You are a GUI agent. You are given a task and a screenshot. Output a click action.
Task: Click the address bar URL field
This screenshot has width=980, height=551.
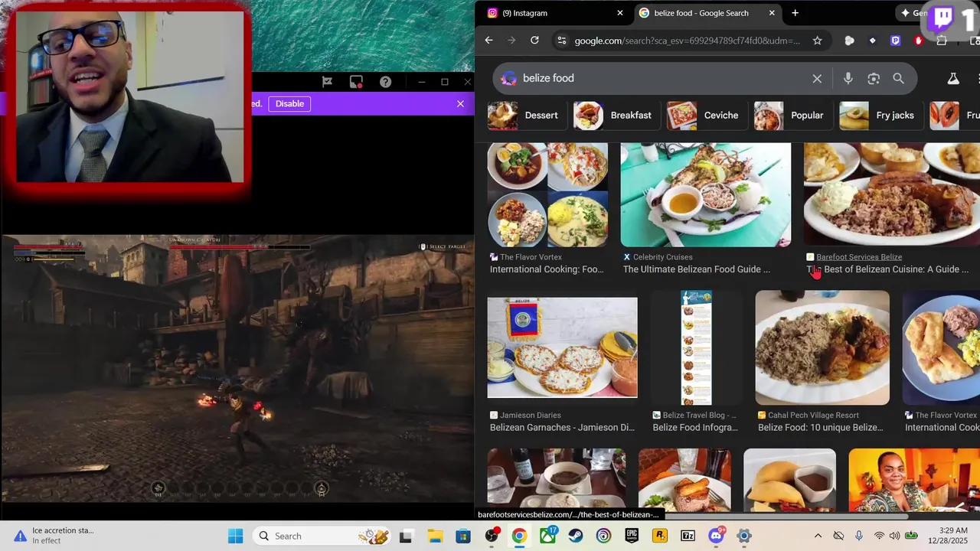coord(687,41)
